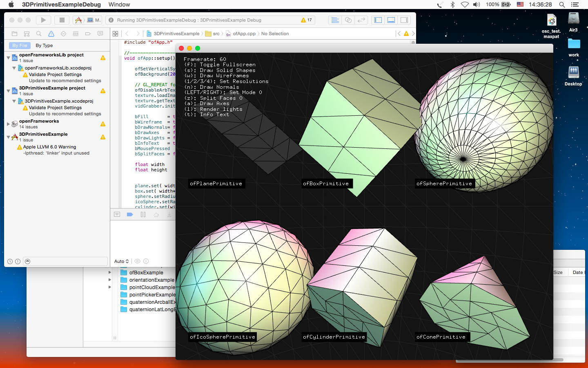Image resolution: width=588 pixels, height=368 pixels.
Task: Select Validate Project Settings under 3DPrimitivesExample.xcodeproj
Action: (x=55, y=108)
